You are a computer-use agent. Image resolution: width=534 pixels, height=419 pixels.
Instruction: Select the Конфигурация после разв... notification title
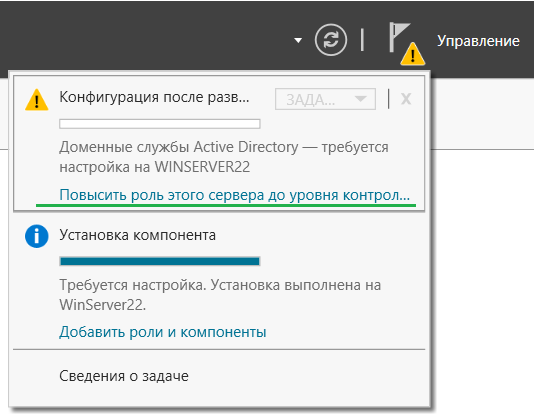(x=154, y=97)
